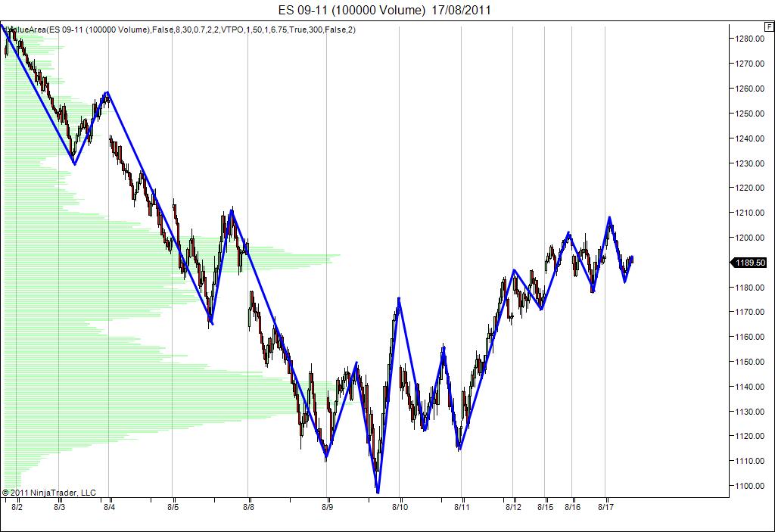Click the 1270.00 price axis label
This screenshot has height=532, width=775.
point(751,64)
